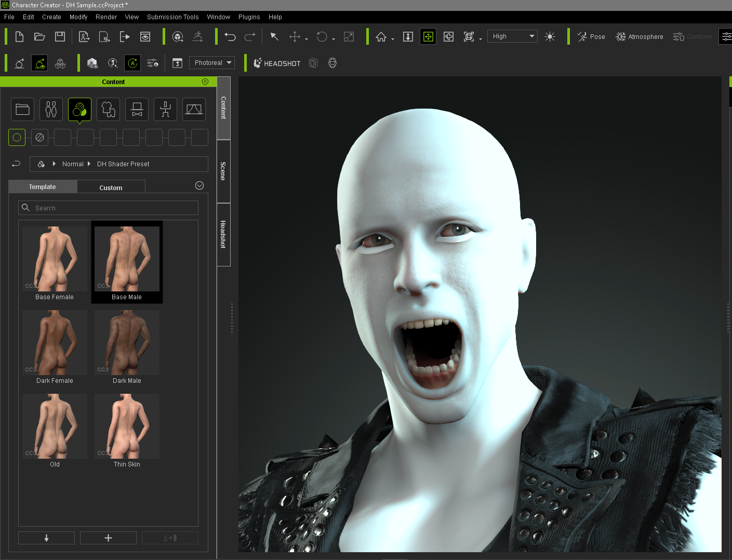
Task: Toggle the A auto-update icon
Action: 132,63
